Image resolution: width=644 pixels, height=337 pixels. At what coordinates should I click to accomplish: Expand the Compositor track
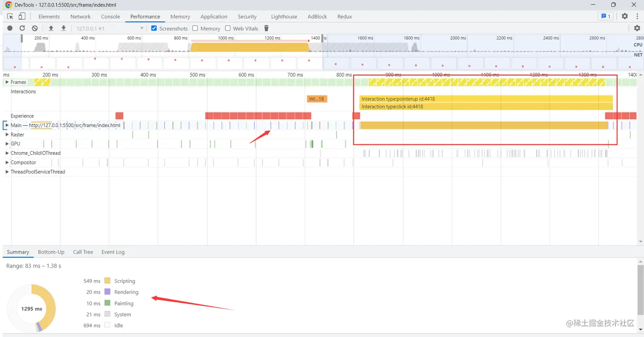coord(7,162)
